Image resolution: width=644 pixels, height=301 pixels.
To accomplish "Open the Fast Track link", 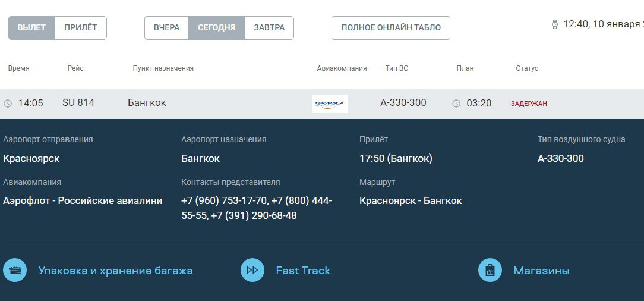I will (303, 271).
